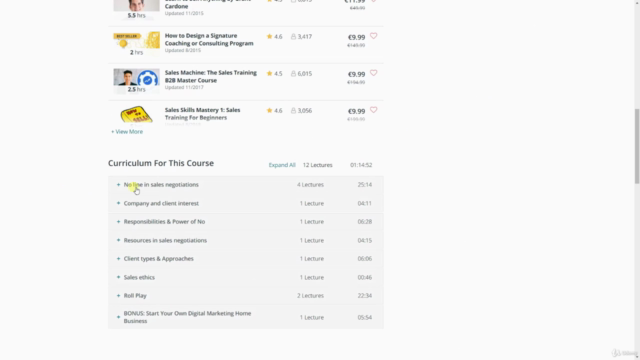Open Sales Machine B2B Master Course title

[211, 76]
